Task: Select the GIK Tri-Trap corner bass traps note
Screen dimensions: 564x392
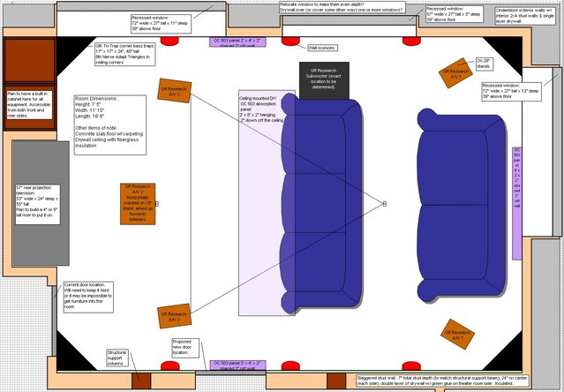Action: (x=125, y=55)
